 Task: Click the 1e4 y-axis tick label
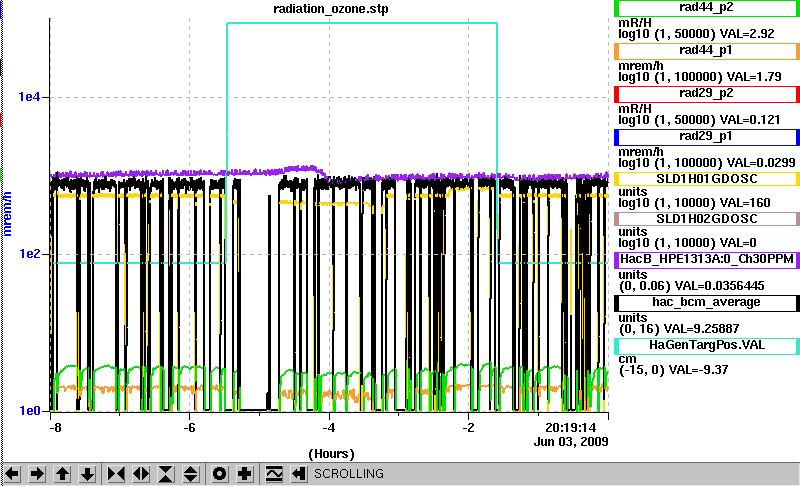(29, 96)
